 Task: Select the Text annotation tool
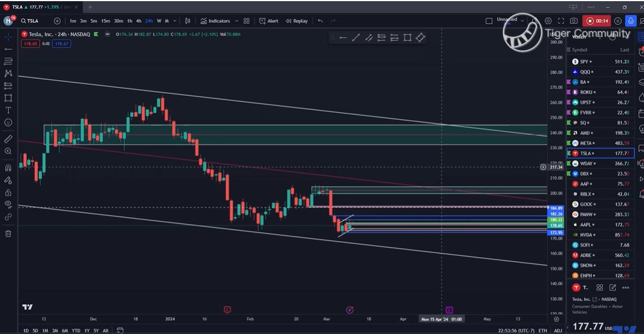(x=8, y=110)
